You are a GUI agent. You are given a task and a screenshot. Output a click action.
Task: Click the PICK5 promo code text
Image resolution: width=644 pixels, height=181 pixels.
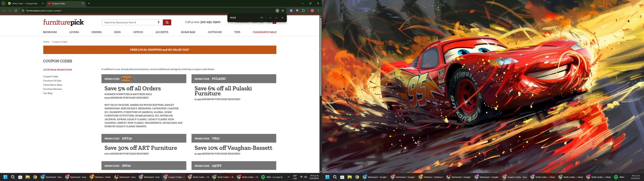pyautogui.click(x=126, y=79)
